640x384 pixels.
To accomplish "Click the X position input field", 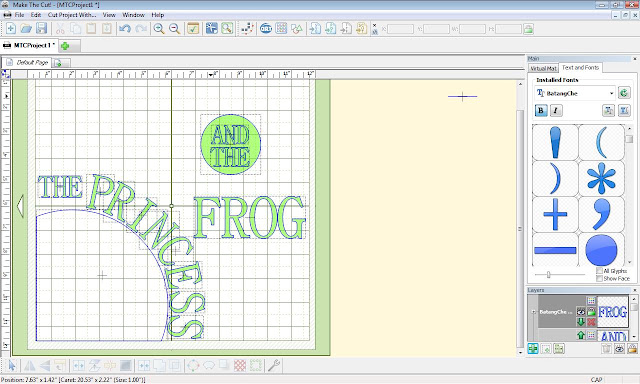I will point(400,29).
